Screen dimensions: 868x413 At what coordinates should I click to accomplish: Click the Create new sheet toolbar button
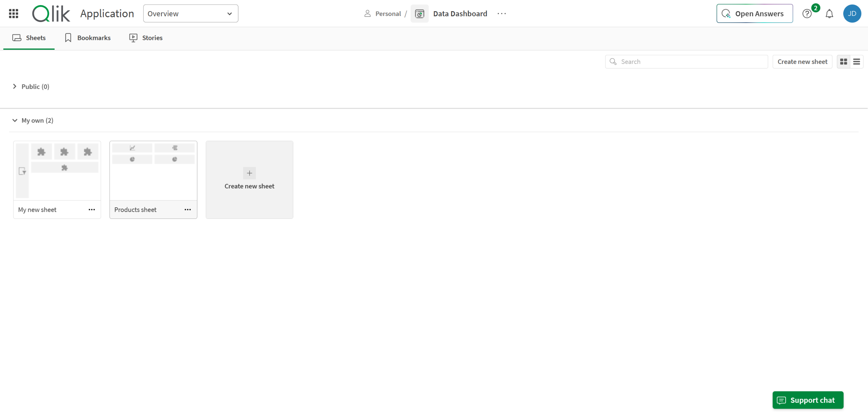tap(802, 62)
